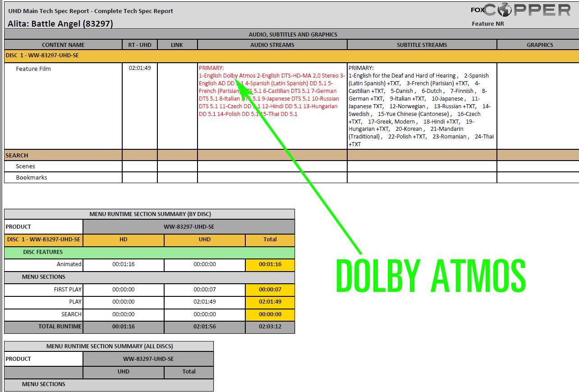The image size is (579, 392).
Task: Click FIRST PLAY UHD value 00:00:07
Action: 205,290
